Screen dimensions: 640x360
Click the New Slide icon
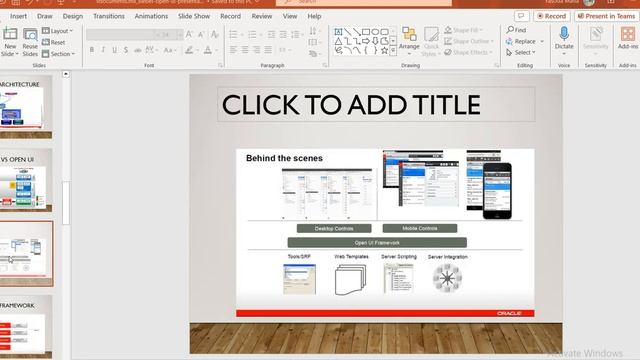click(10, 34)
